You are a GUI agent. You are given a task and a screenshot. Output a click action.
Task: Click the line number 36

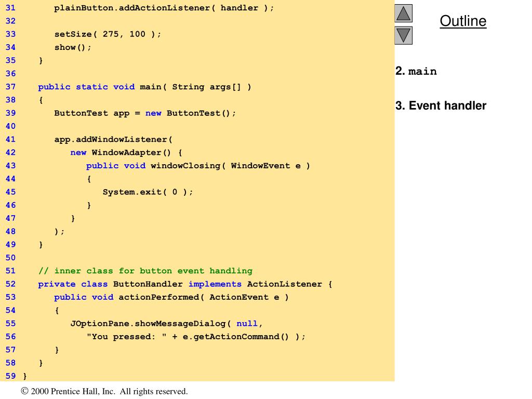[x=10, y=74]
